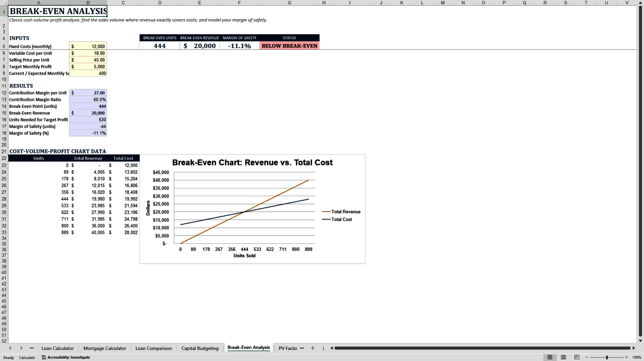Show hidden sheet tabs on the left ellipsis

32,348
